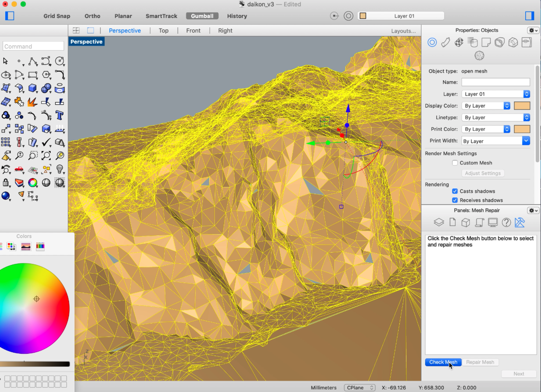Toggle Ortho mode

click(x=92, y=16)
